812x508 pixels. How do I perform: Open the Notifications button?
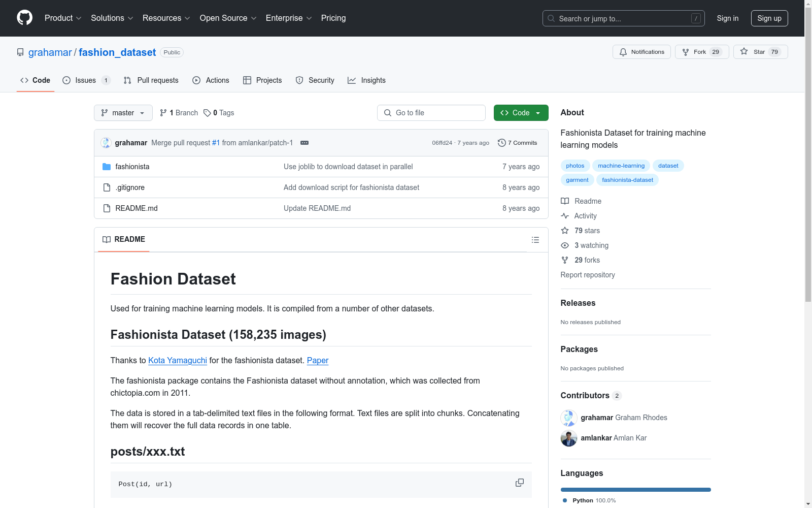tap(641, 52)
